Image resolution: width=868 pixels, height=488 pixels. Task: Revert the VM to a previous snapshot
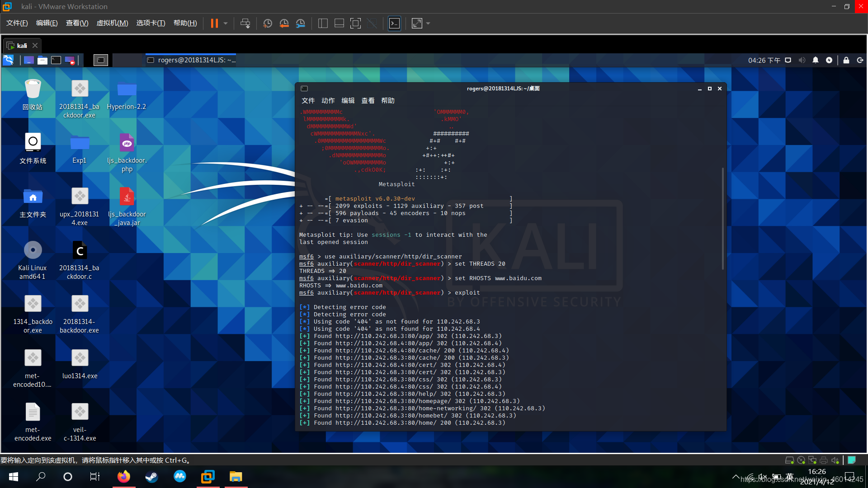pyautogui.click(x=284, y=23)
